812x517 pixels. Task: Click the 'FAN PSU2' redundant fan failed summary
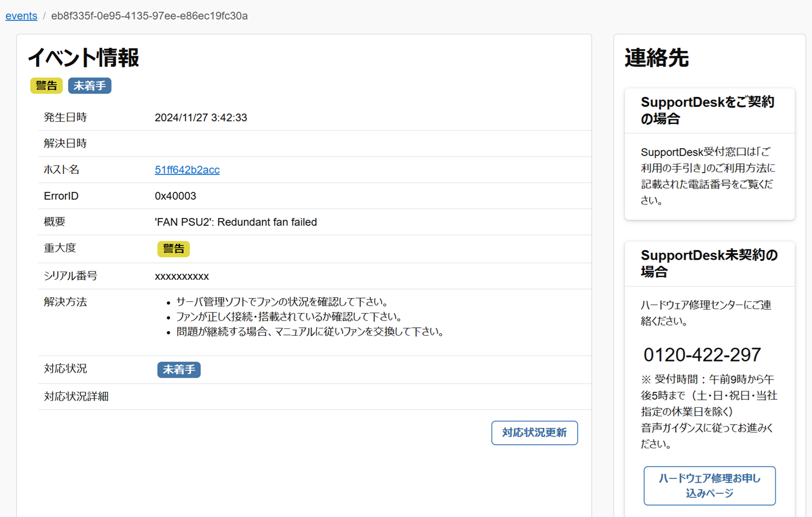236,222
